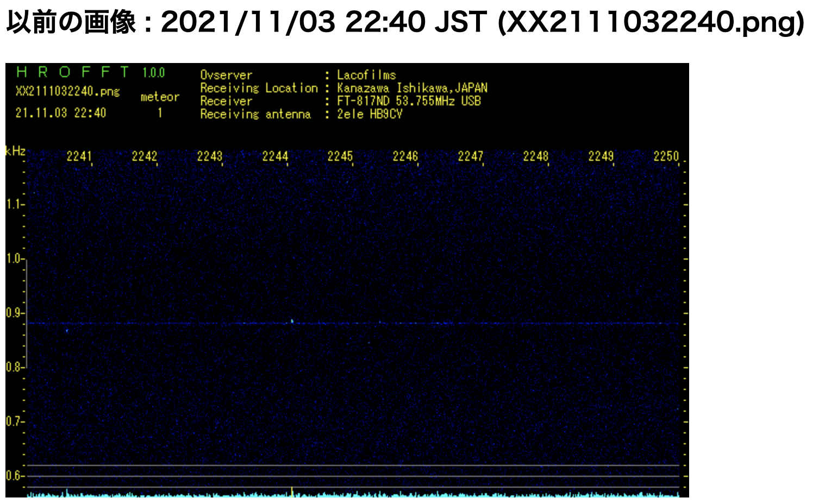Click the 'meteor' label
This screenshot has width=825, height=504.
pyautogui.click(x=160, y=97)
